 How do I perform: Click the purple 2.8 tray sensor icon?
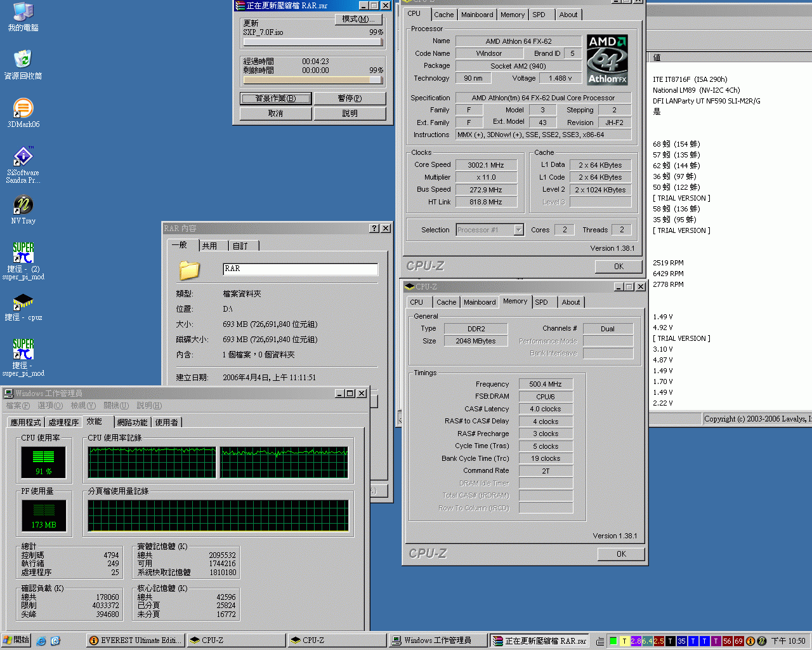tap(636, 641)
